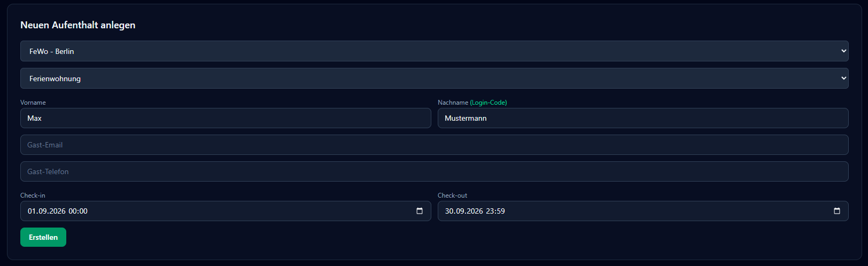The width and height of the screenshot is (868, 266).
Task: Select the time 00:00 in Check-in field
Action: coord(78,211)
